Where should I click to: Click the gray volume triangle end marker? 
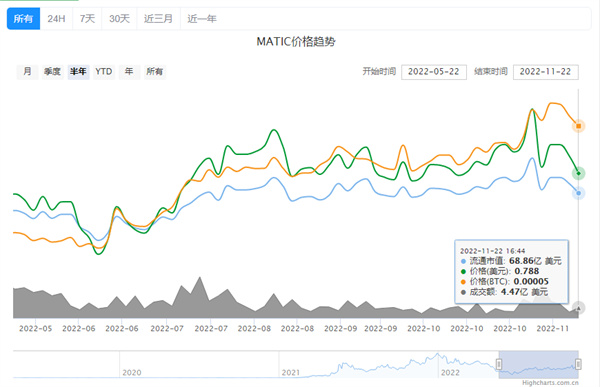(578, 308)
